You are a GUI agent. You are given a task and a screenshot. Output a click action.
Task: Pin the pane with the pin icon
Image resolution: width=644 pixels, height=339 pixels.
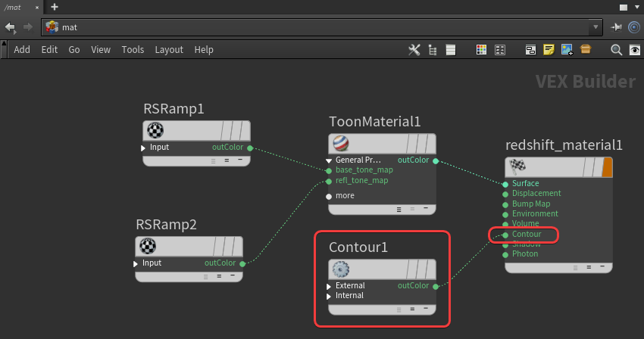tap(616, 27)
